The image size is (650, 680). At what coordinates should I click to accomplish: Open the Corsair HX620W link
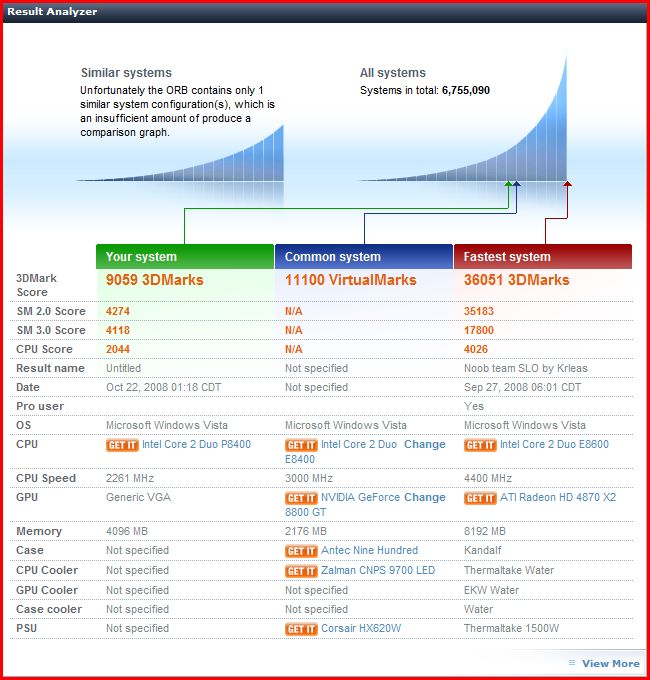click(x=361, y=628)
